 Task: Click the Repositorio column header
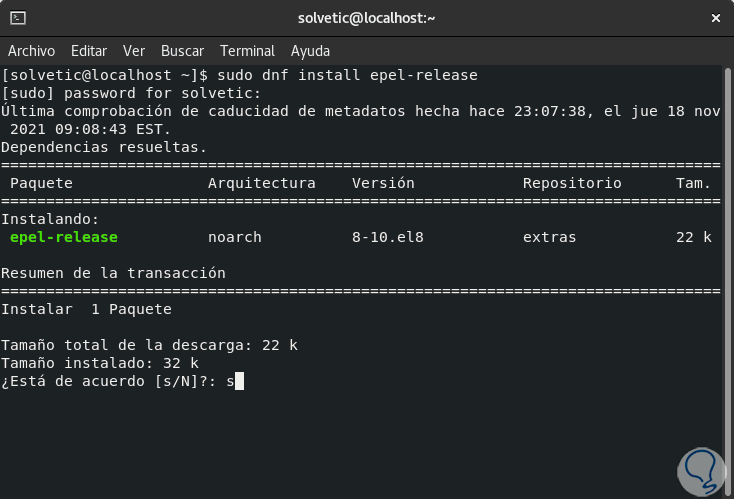pos(572,183)
